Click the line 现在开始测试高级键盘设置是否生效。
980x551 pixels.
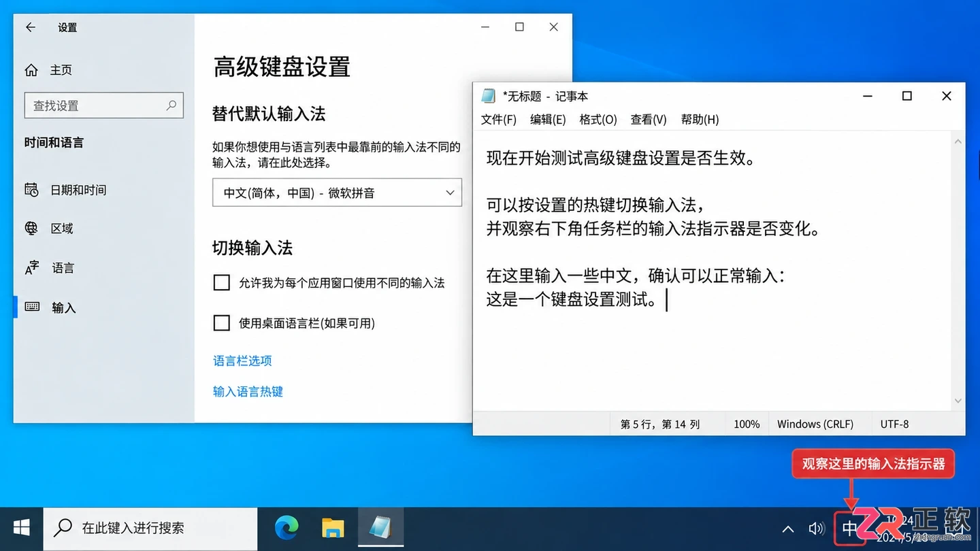point(621,158)
